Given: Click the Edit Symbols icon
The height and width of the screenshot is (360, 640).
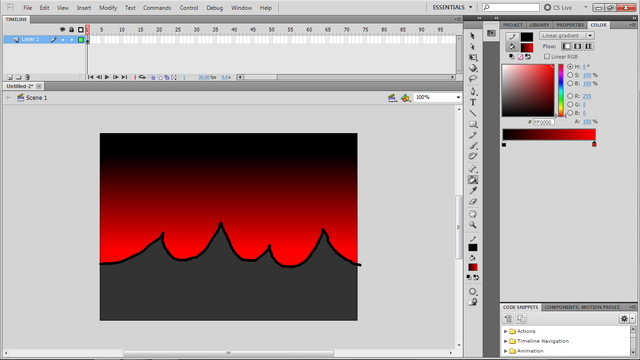Looking at the screenshot, I should pos(405,98).
